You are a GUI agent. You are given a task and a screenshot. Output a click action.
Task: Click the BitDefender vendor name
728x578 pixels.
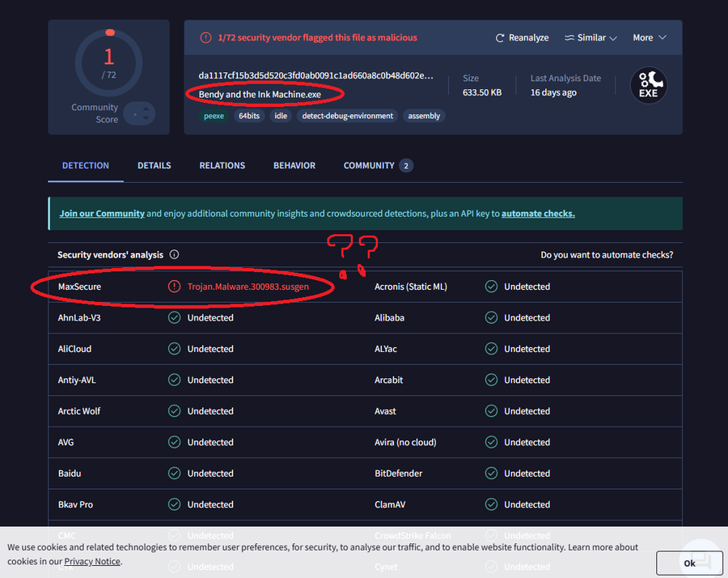[398, 474]
